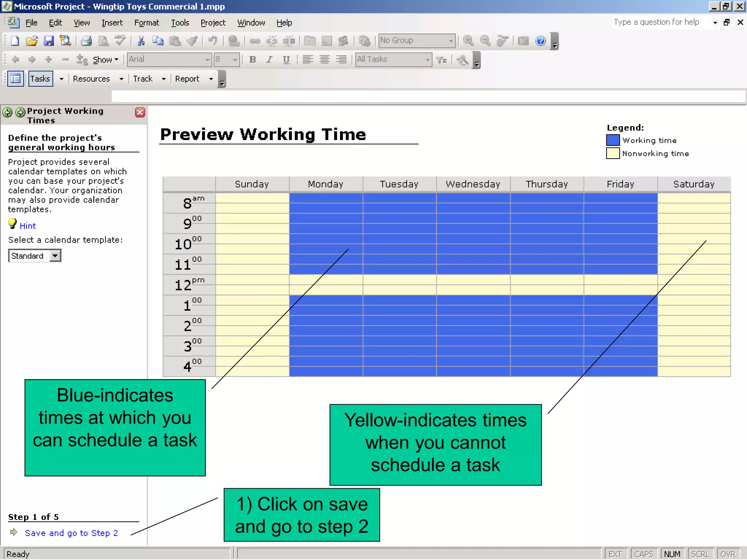
Task: Click the blue Working time legend swatch
Action: point(613,140)
